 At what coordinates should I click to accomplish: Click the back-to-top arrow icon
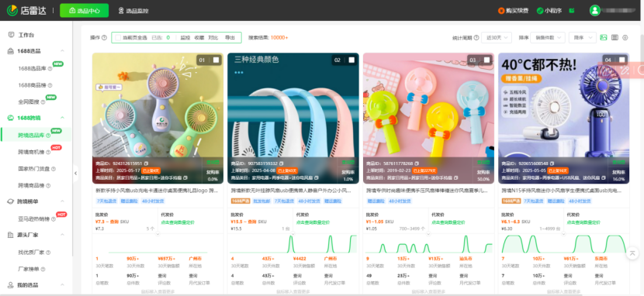pyautogui.click(x=632, y=253)
